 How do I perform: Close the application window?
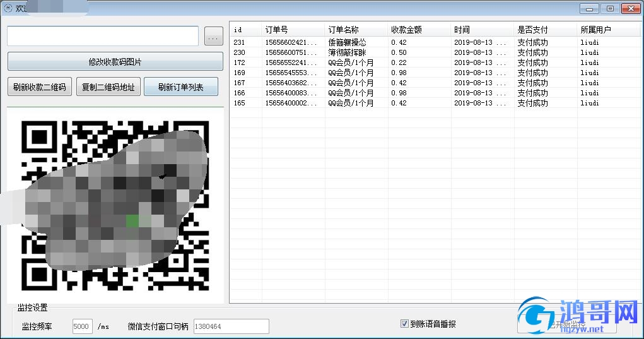[631, 8]
